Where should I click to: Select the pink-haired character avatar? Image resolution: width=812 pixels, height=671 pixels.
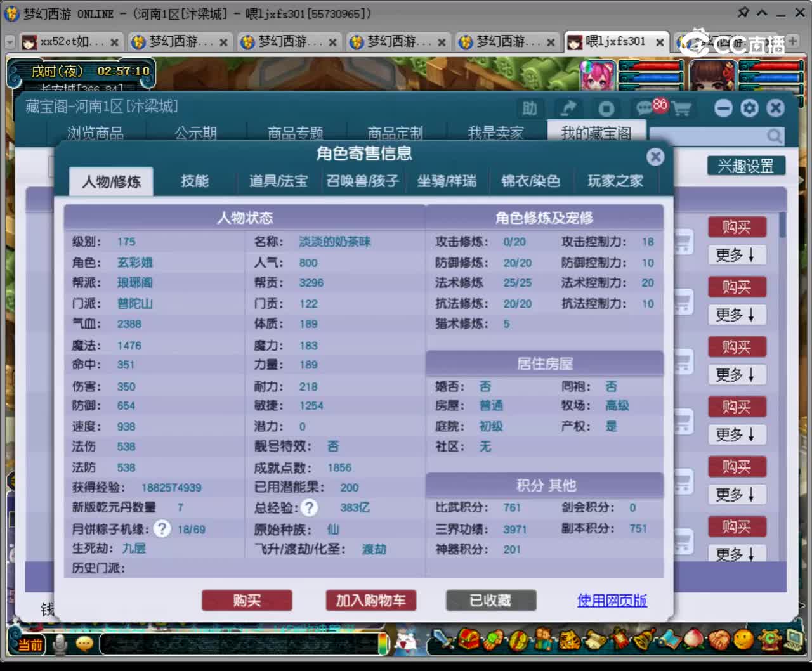[598, 77]
